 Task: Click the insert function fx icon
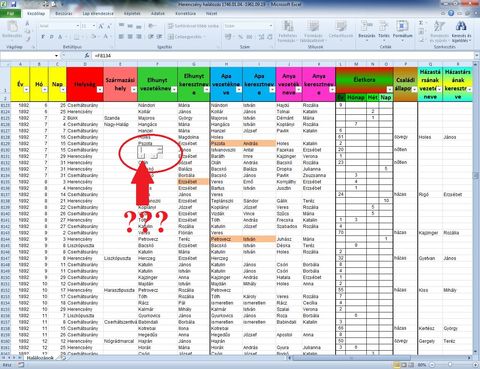pyautogui.click(x=87, y=56)
